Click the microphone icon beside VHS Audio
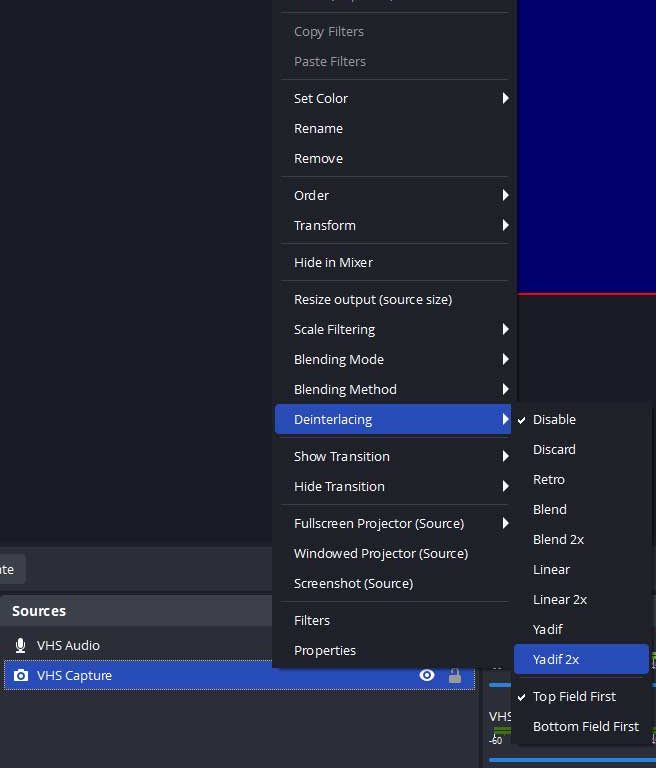Image resolution: width=656 pixels, height=768 pixels. (20, 645)
